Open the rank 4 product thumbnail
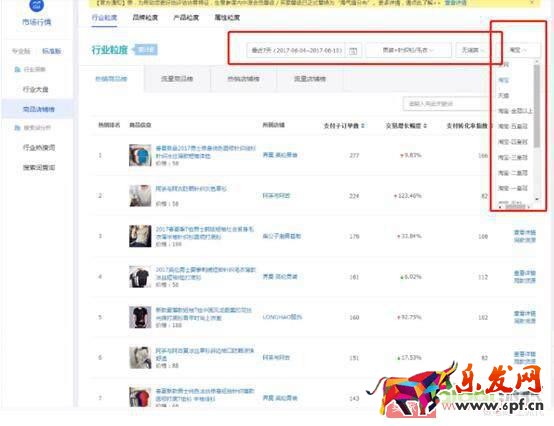The image size is (554, 426). (x=140, y=277)
